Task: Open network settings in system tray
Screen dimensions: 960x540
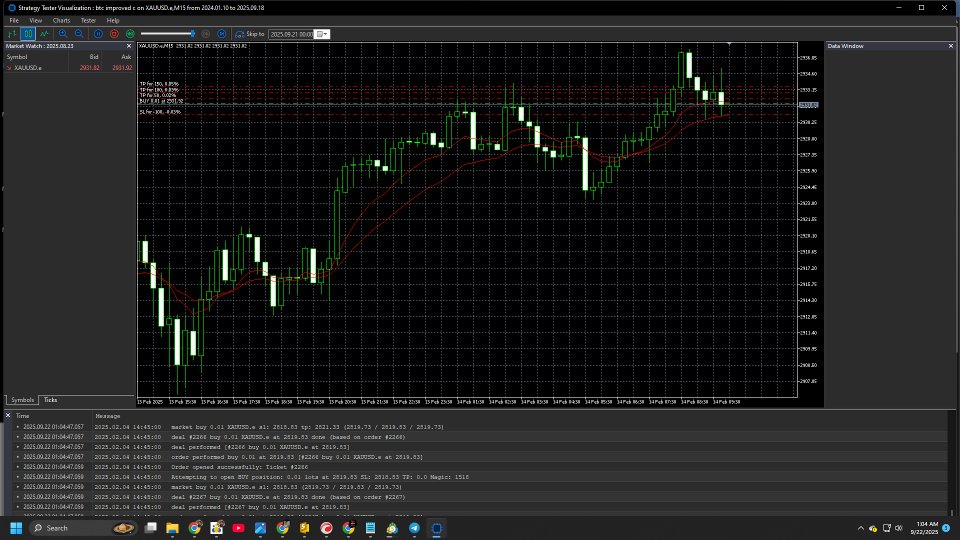Action: [887, 528]
